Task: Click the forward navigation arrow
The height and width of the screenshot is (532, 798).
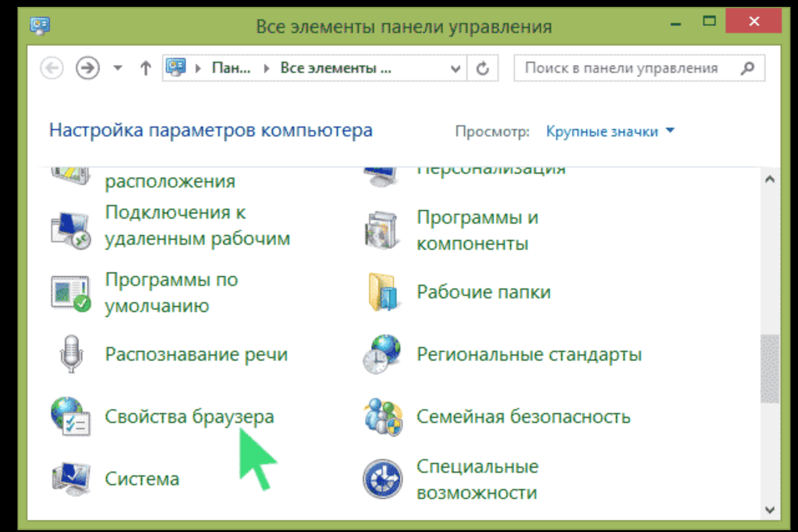Action: pyautogui.click(x=88, y=68)
